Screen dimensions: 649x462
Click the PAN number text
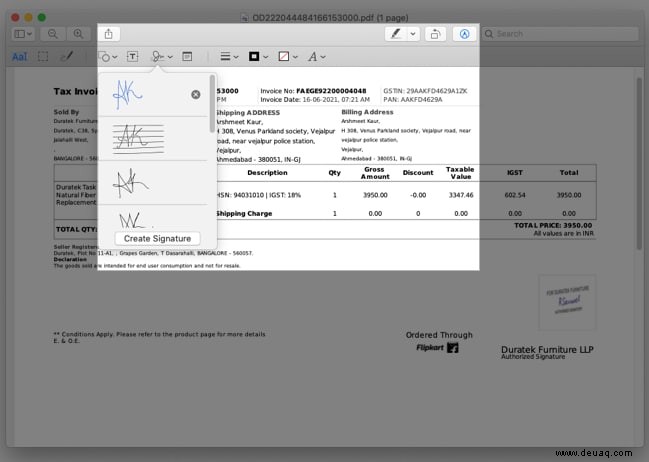coord(413,100)
